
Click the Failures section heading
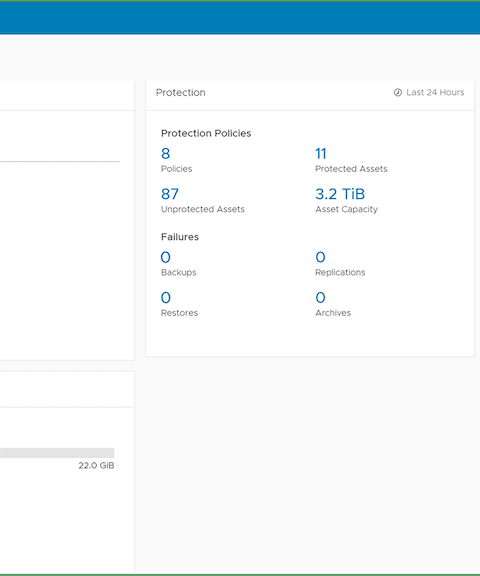coord(180,237)
